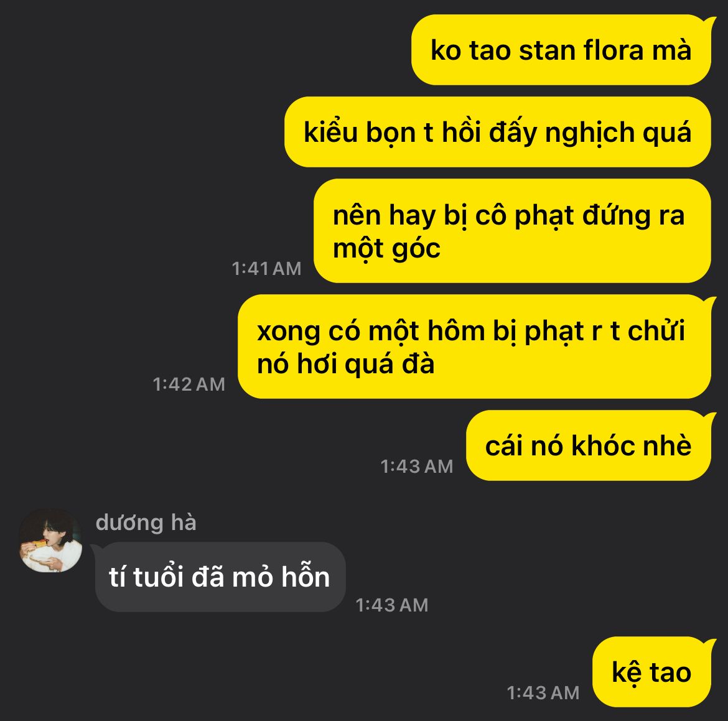Image resolution: width=728 pixels, height=721 pixels.
Task: Tap 1:43 AM beside the gray reply
Action: pos(392,605)
